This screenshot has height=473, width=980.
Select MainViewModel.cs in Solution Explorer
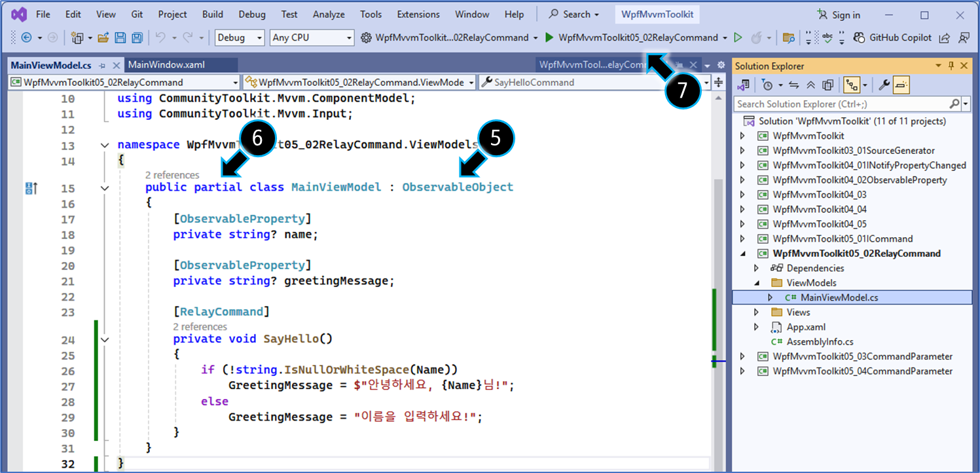[839, 297]
